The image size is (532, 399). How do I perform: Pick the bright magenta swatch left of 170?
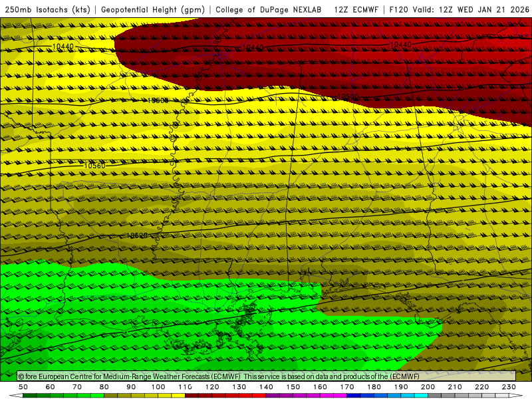click(x=340, y=395)
